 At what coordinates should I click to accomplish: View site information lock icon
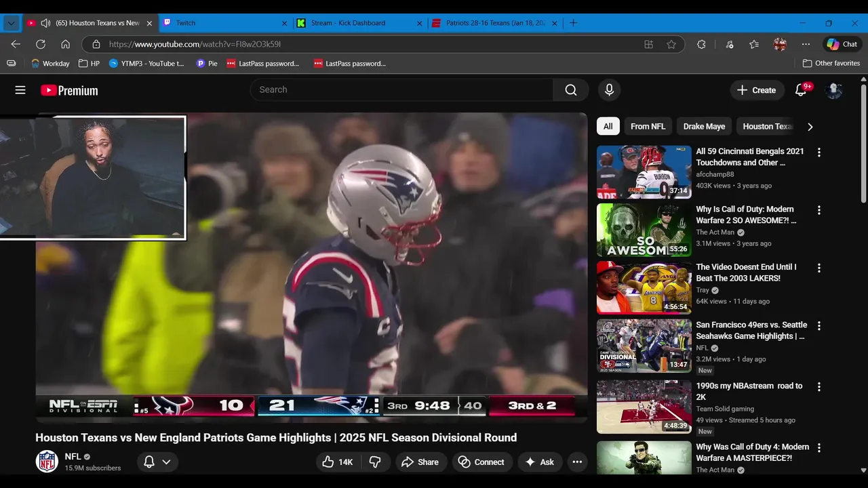click(96, 44)
